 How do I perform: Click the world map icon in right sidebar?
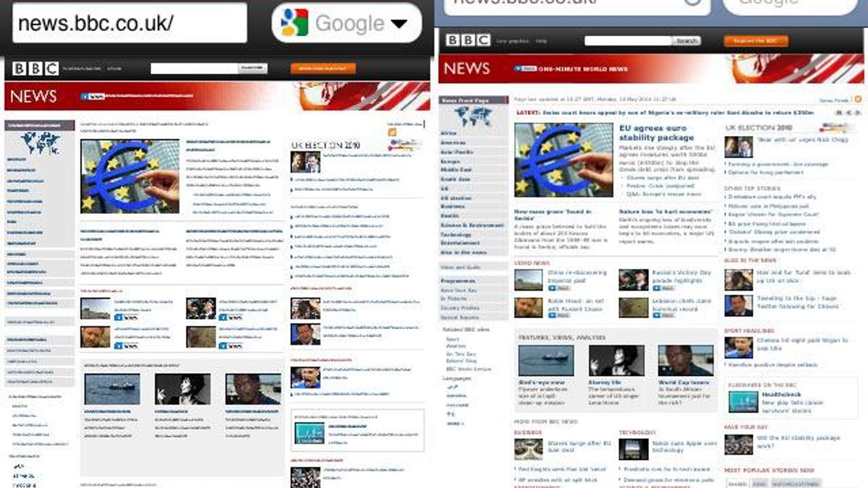click(474, 116)
